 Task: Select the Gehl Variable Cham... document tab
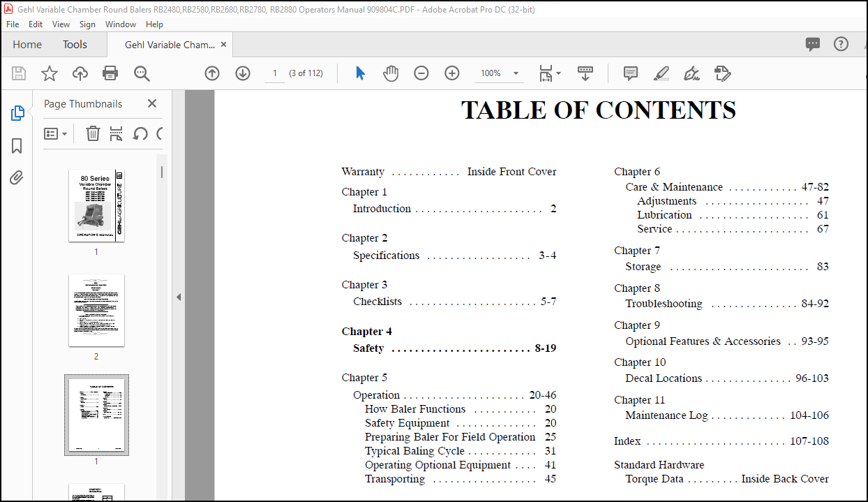coord(170,45)
